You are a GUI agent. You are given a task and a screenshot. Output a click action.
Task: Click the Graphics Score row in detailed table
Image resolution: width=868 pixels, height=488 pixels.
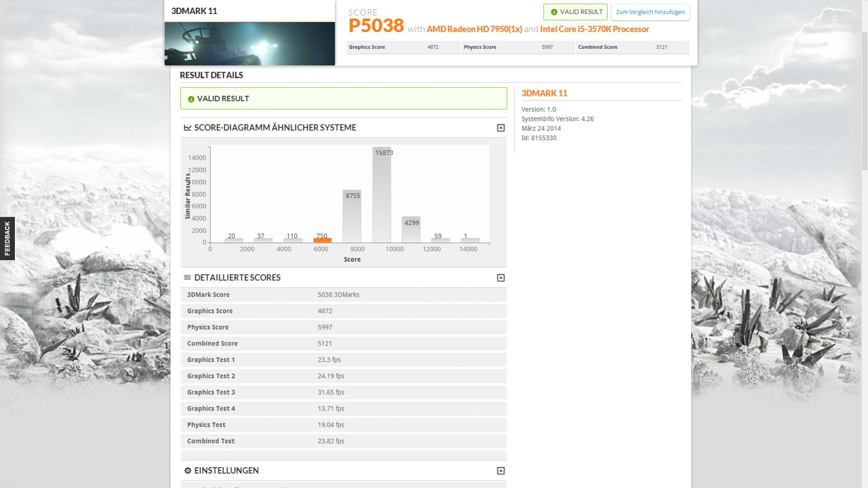coord(343,311)
